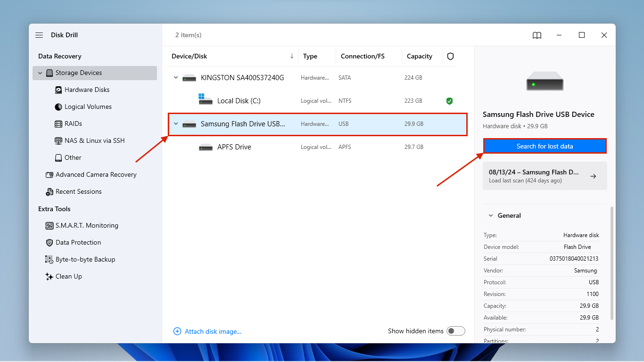Open the hamburger menu beside Disk Drill
644x362 pixels.
39,35
